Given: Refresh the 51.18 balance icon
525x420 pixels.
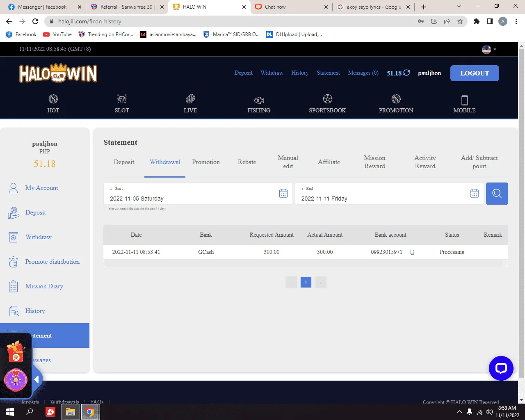Looking at the screenshot, I should 406,73.
